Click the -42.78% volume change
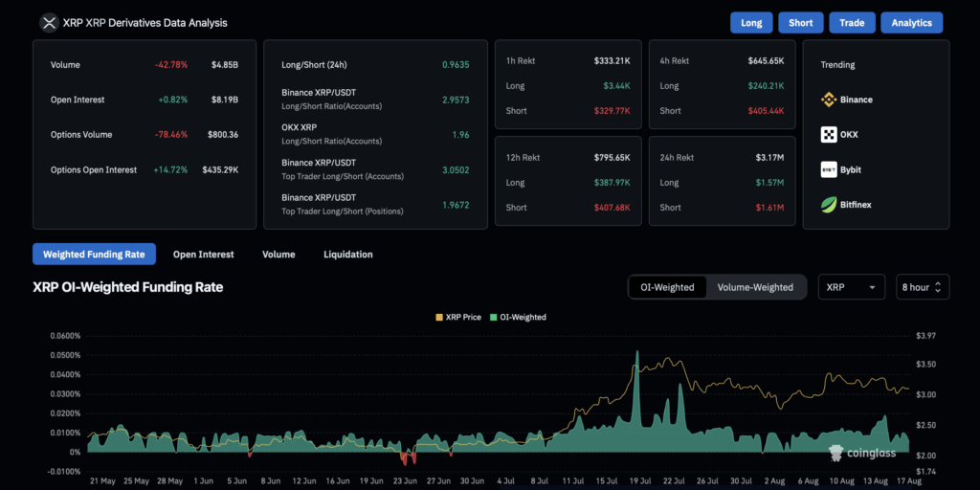 (171, 64)
